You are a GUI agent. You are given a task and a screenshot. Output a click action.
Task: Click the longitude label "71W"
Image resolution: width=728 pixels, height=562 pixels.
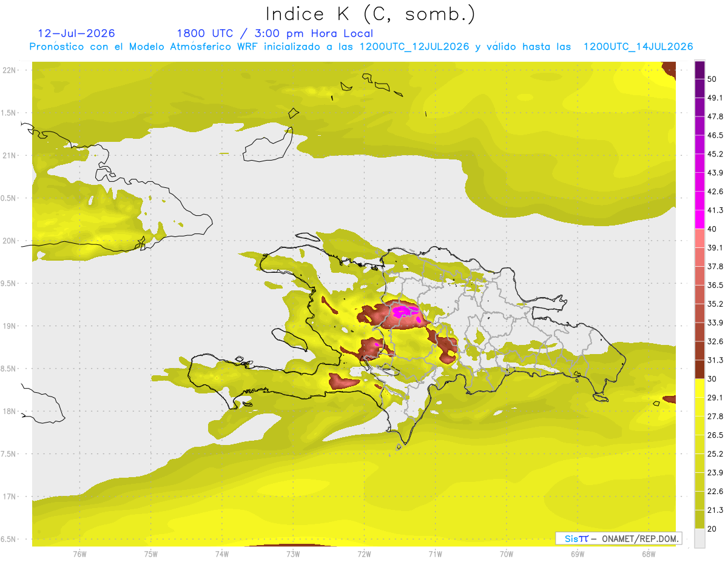435,554
